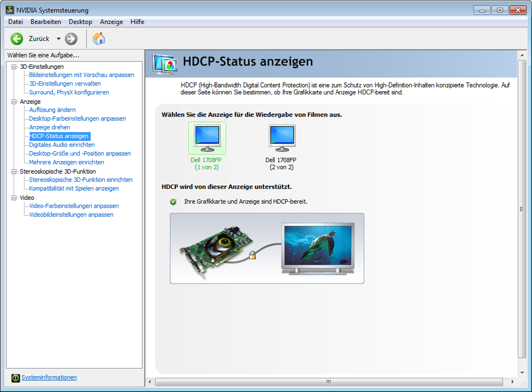Open the Hilfe menu
Image resolution: width=532 pixels, height=392 pixels.
137,22
